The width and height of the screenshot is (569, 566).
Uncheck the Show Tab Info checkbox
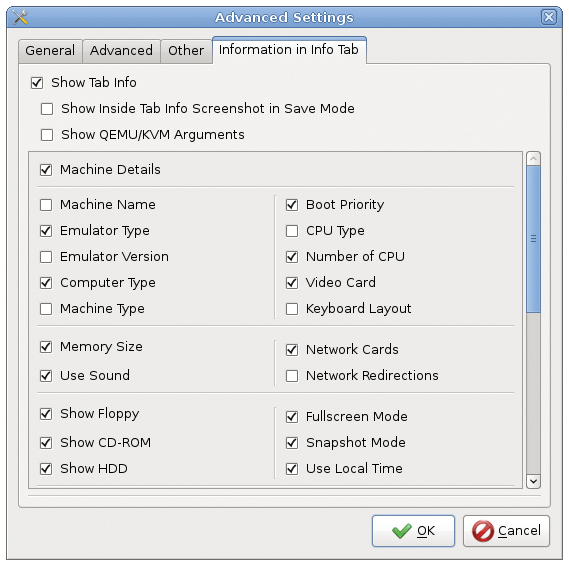37,83
